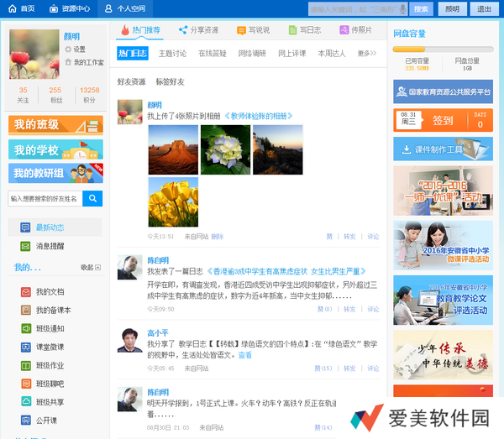504x439 pixels.
Task: Click the friend name search input
Action: point(45,198)
